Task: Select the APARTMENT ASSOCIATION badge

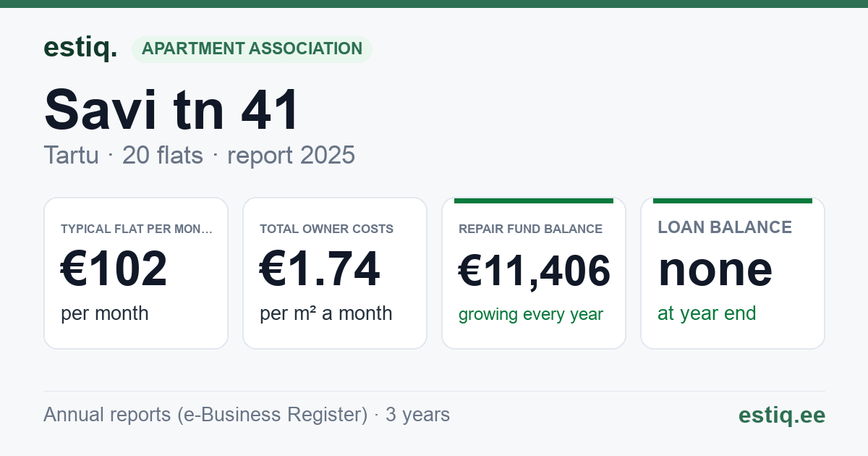Action: pos(252,49)
